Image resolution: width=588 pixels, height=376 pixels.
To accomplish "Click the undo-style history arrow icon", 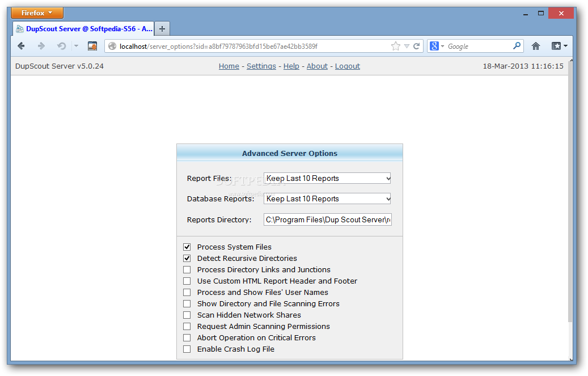I will [x=61, y=46].
